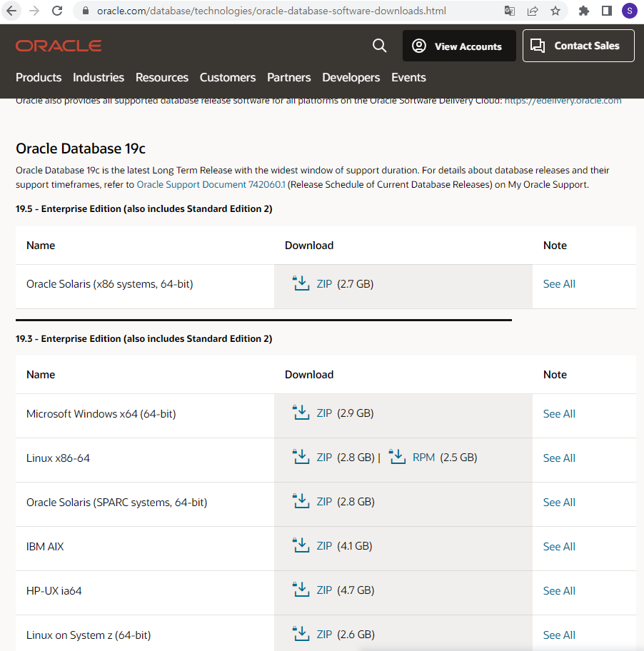Bookmark this page with star icon
The height and width of the screenshot is (651, 644).
pos(555,11)
